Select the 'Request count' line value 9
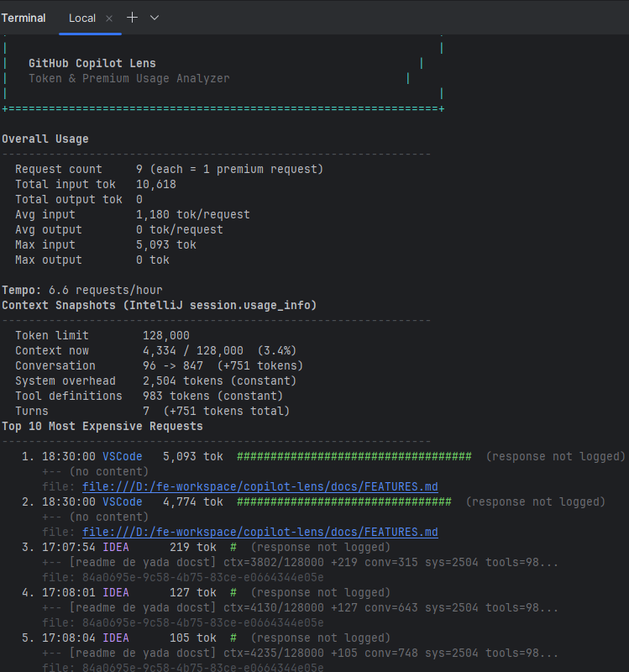Viewport: 629px width, 672px height. (x=139, y=170)
